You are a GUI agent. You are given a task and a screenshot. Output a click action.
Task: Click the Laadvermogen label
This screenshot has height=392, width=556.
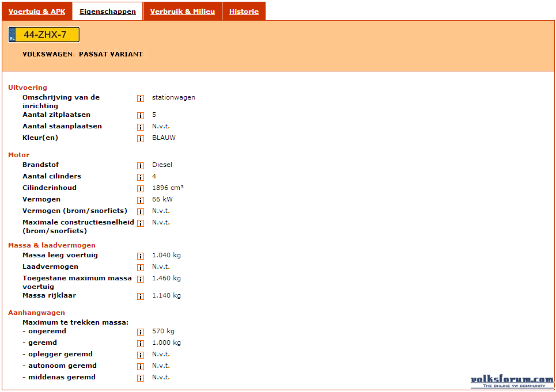[50, 267]
